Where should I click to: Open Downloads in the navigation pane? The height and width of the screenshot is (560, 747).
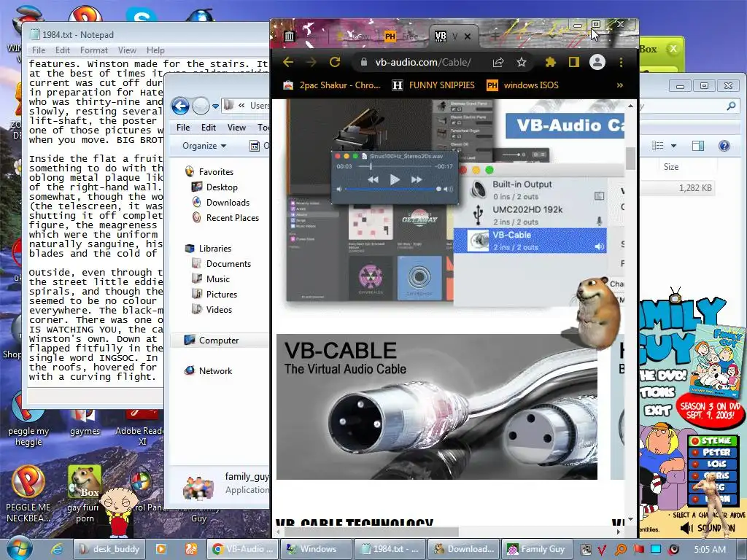tap(228, 203)
